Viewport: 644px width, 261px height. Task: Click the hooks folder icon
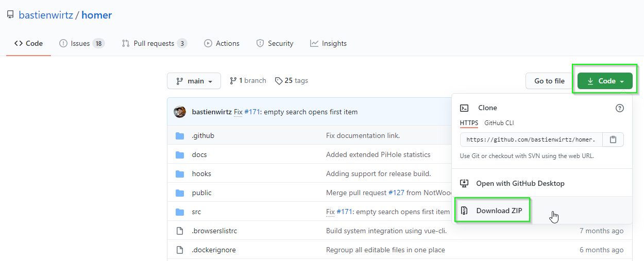pyautogui.click(x=180, y=174)
